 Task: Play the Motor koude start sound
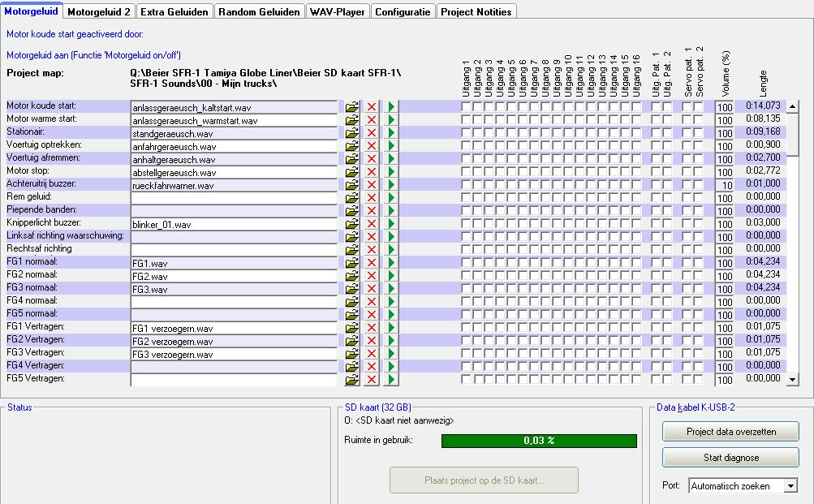[391, 107]
